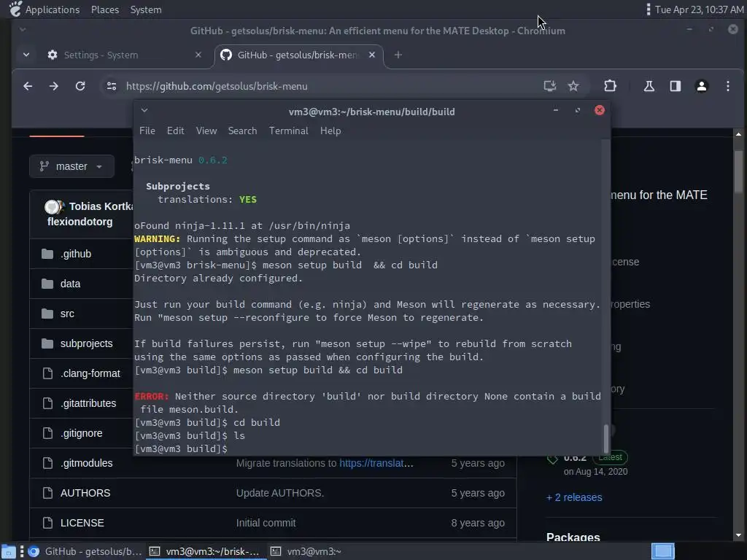
Task: Open the terminal Search menu
Action: click(x=242, y=131)
